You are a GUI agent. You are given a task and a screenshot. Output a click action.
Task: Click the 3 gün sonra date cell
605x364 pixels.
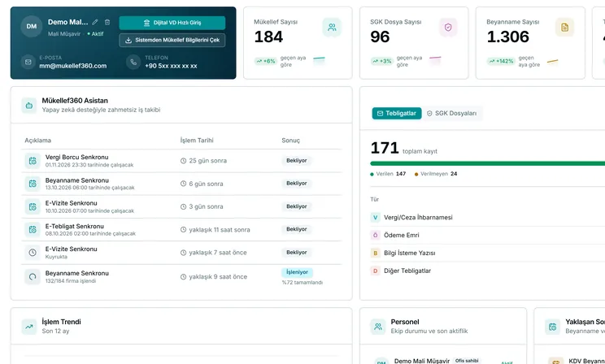(x=202, y=206)
